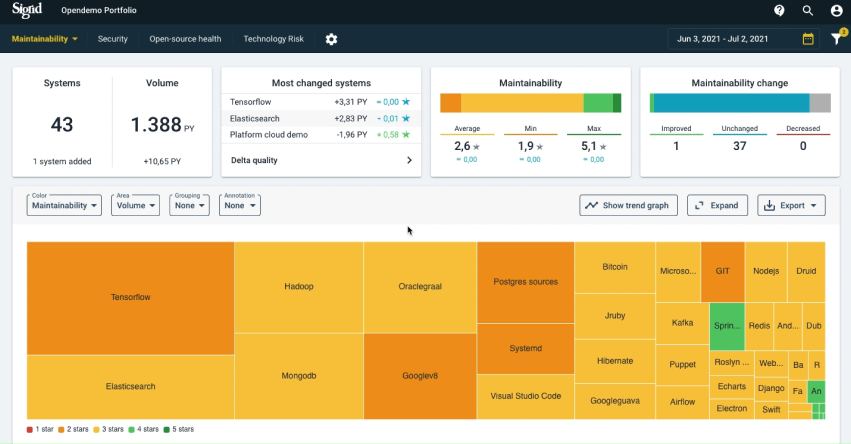This screenshot has height=444, width=851.
Task: Click the Maintainability change distribution bar
Action: (740, 103)
